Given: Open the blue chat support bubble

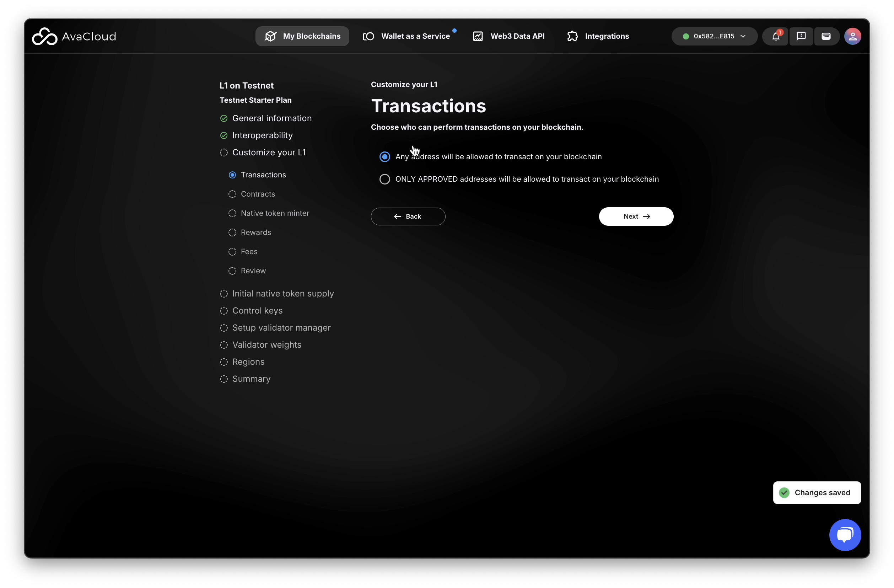Looking at the screenshot, I should pos(845,535).
